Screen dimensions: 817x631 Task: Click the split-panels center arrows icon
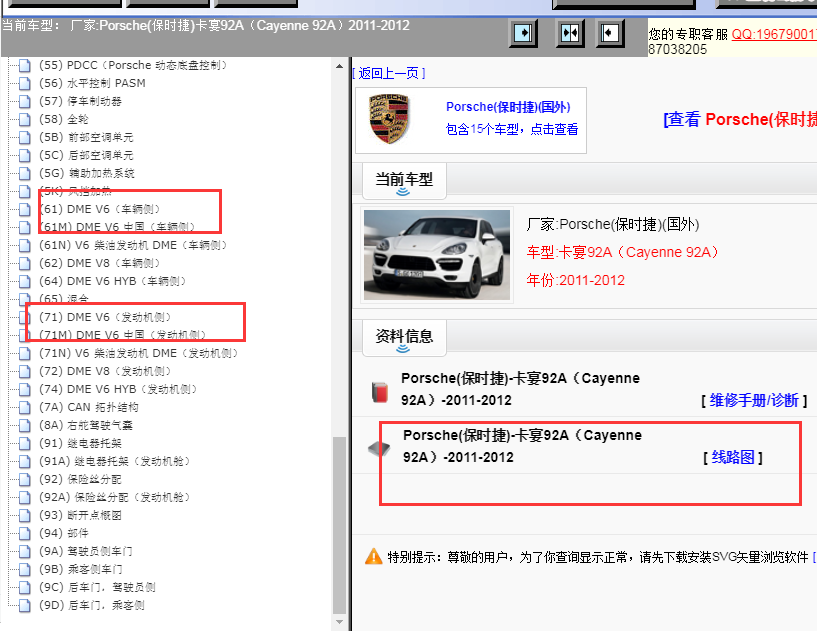click(x=570, y=33)
